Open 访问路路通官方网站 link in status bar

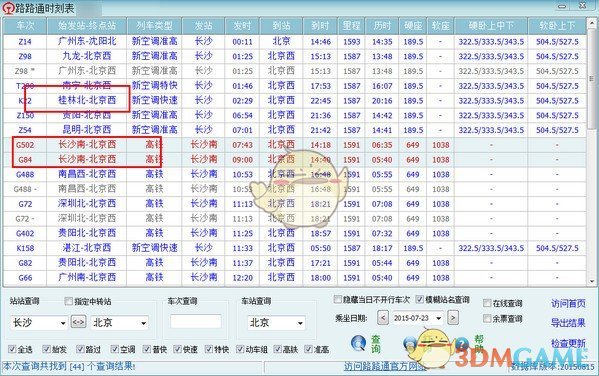click(384, 367)
